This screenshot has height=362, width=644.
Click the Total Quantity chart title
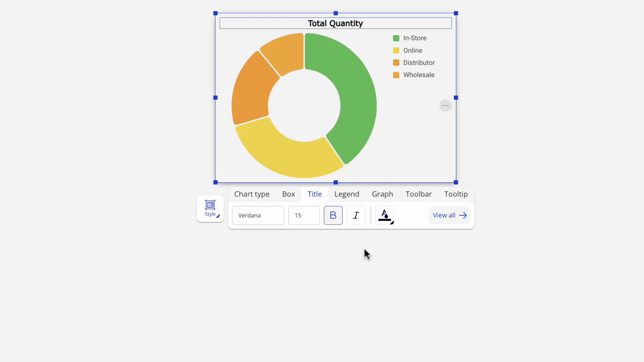(x=335, y=23)
